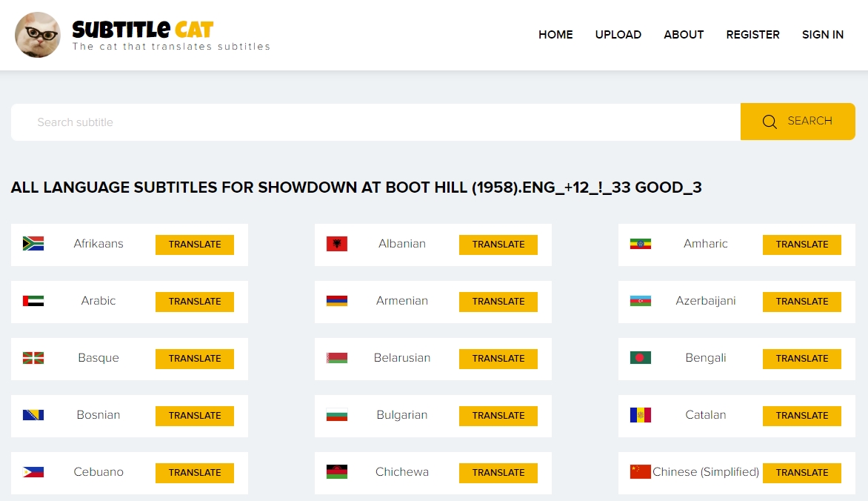Translate subtitles to Belarusian

click(x=498, y=359)
